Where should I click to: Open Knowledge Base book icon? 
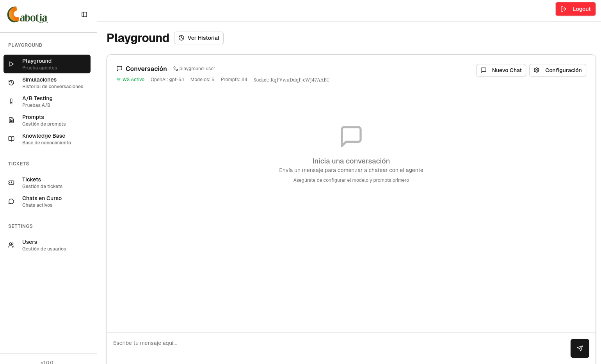click(11, 139)
